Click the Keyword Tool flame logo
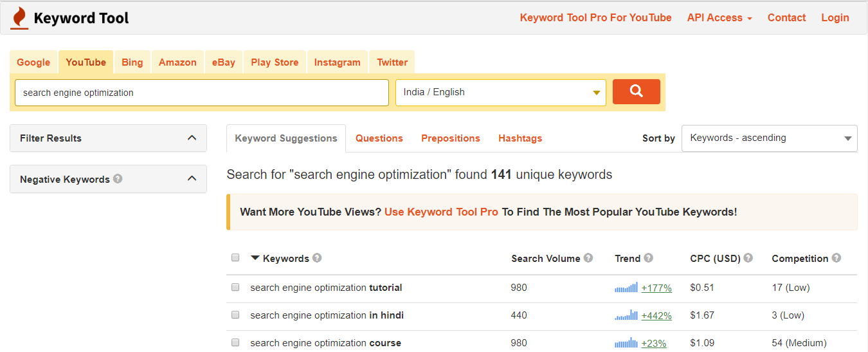868x352 pixels. click(x=20, y=18)
